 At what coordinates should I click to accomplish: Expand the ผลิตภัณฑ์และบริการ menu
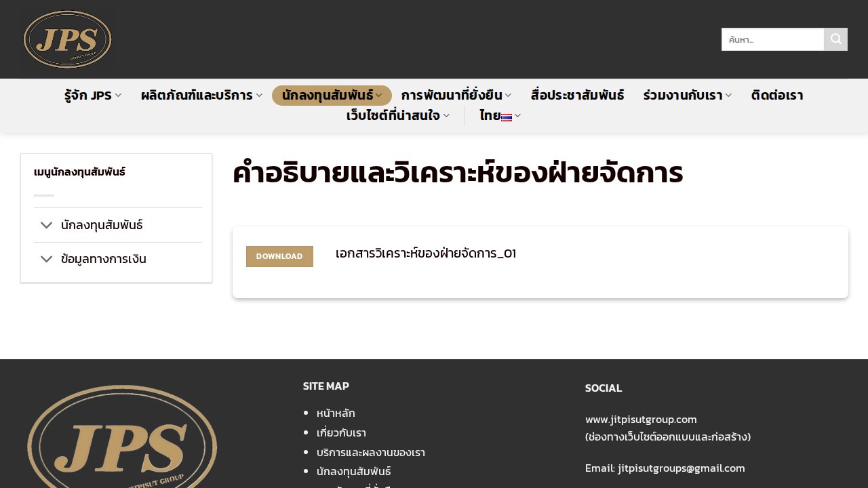click(x=201, y=96)
